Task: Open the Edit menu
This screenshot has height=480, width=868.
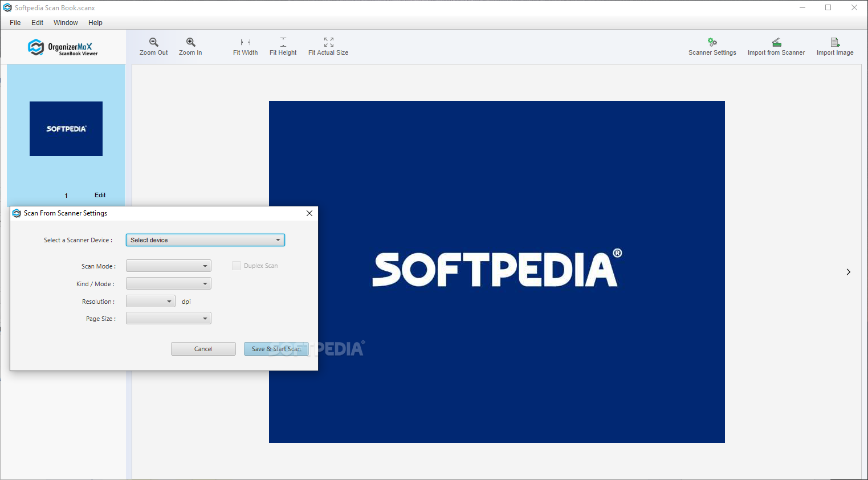Action: pos(38,23)
